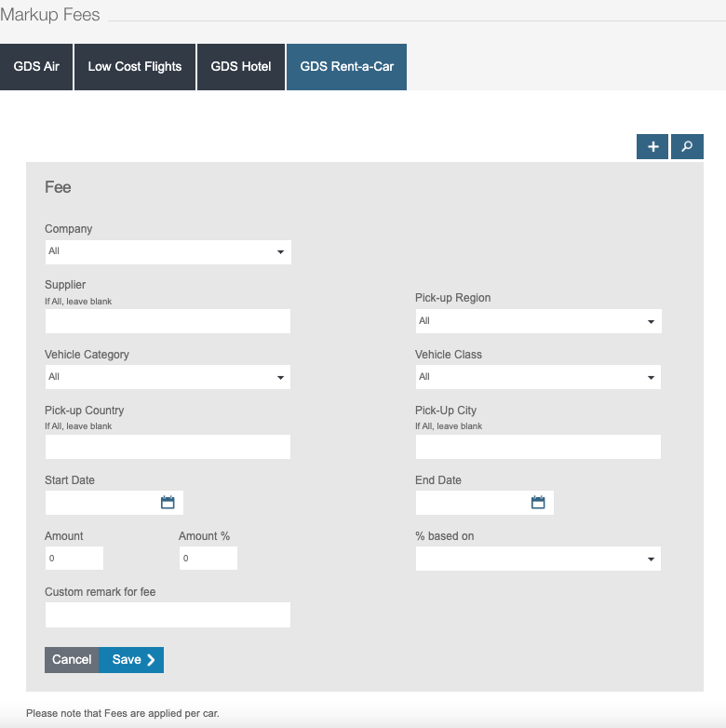Open the Vehicle Class dropdown
726x728 pixels.
click(x=538, y=377)
